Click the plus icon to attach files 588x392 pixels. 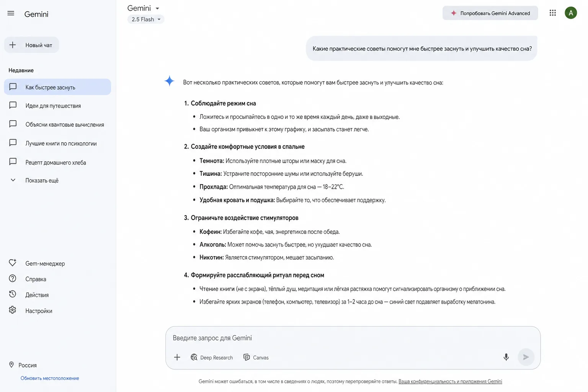(177, 357)
